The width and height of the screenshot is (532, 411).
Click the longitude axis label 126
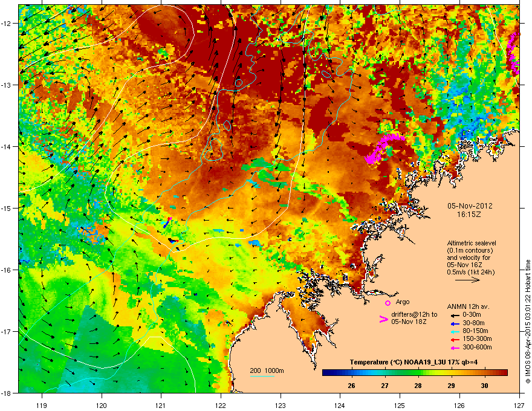[459, 405]
